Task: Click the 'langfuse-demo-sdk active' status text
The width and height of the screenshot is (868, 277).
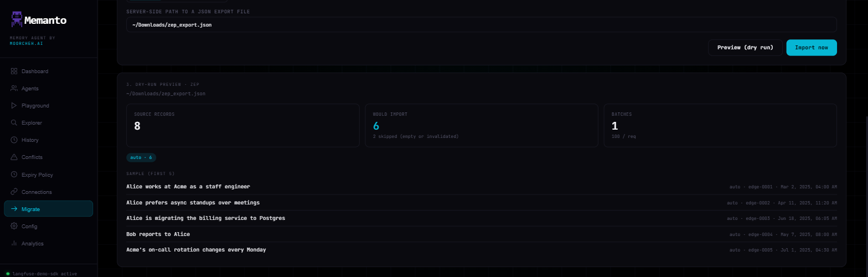Action: pos(44,274)
